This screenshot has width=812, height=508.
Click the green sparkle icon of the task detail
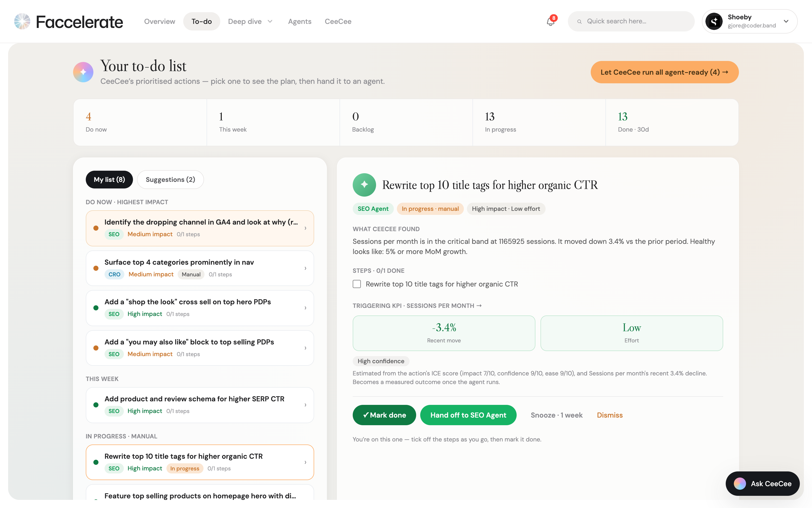pos(364,185)
